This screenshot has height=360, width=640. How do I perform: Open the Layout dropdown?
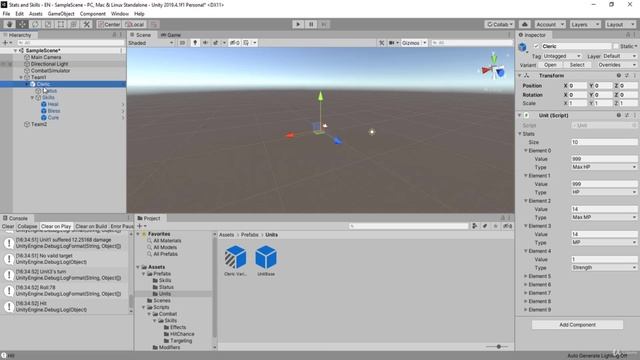click(x=620, y=24)
